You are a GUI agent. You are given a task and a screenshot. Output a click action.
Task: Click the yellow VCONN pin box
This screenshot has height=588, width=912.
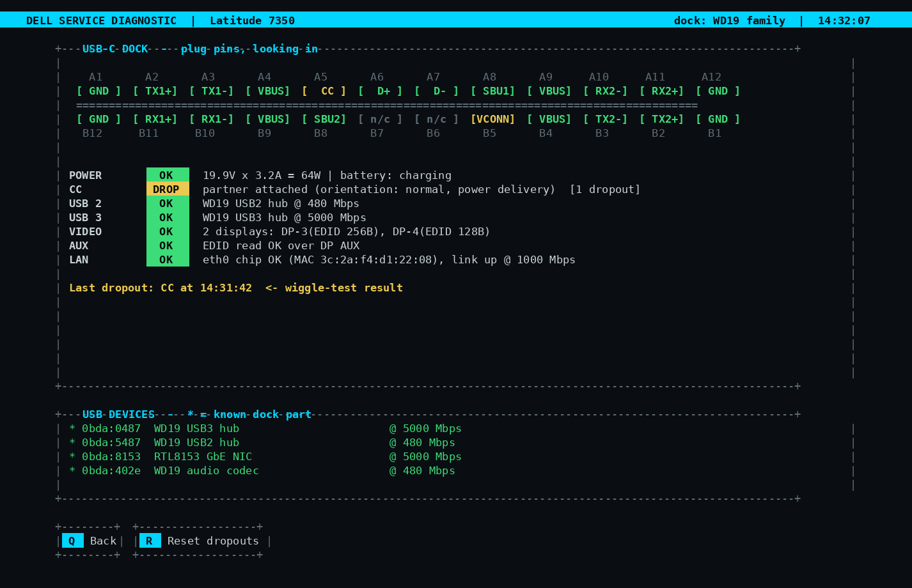coord(493,119)
